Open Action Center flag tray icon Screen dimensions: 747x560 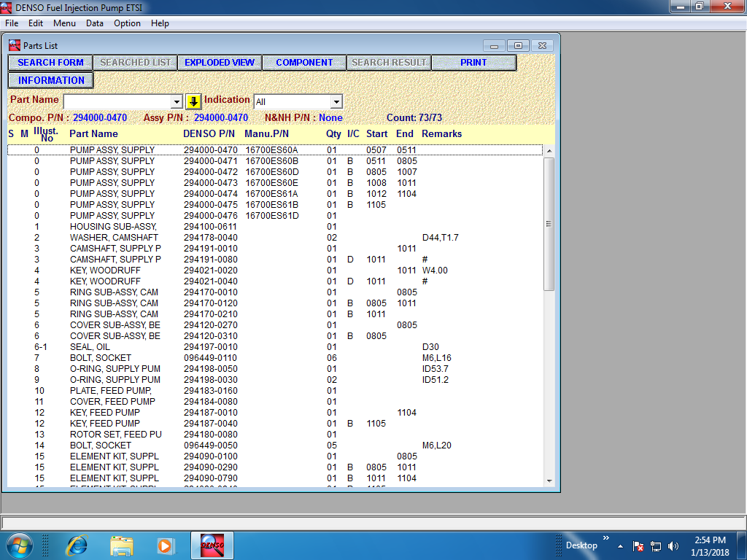[x=638, y=546]
